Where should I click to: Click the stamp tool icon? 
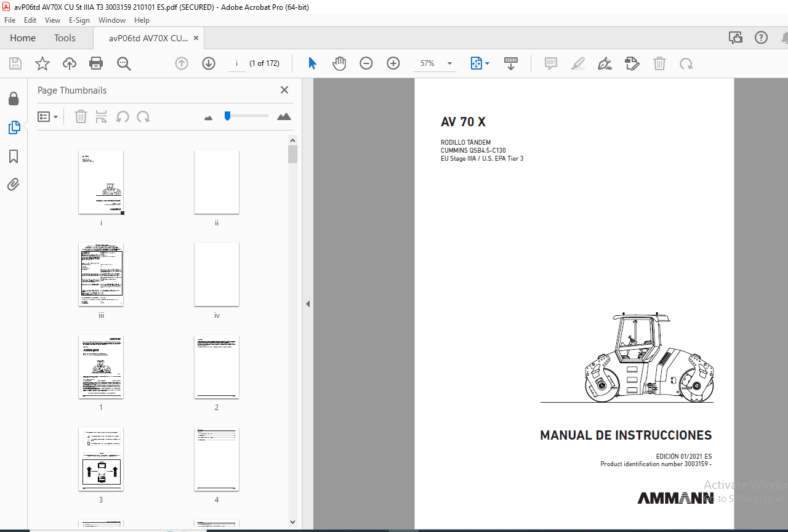click(x=632, y=63)
